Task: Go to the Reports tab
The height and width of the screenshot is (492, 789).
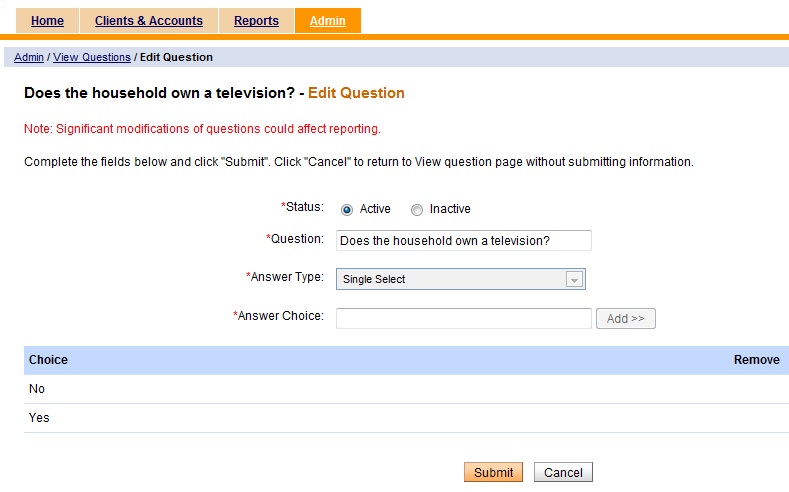Action: pyautogui.click(x=256, y=21)
